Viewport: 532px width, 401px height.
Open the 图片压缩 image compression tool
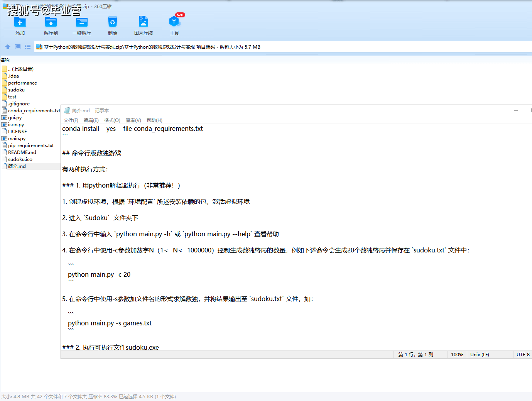143,22
